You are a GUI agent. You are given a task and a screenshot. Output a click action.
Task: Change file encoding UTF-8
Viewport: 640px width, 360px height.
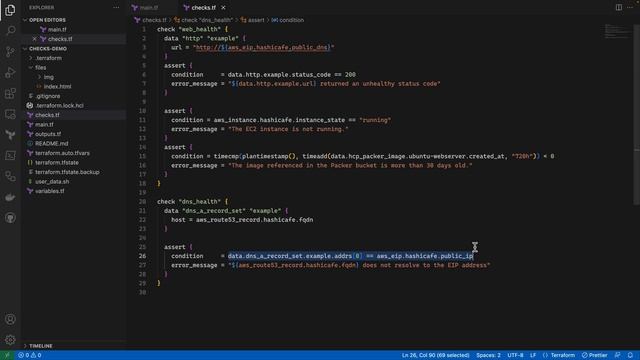pos(515,355)
